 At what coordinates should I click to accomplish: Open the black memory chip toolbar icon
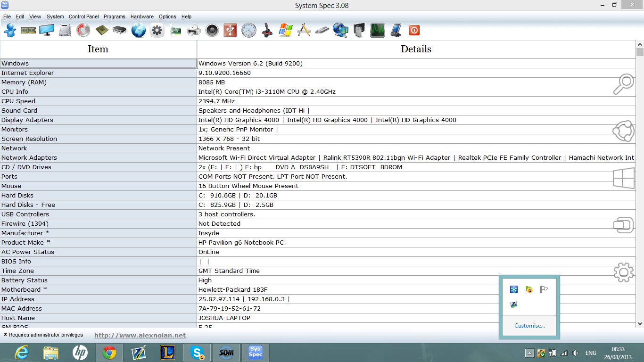pyautogui.click(x=120, y=31)
